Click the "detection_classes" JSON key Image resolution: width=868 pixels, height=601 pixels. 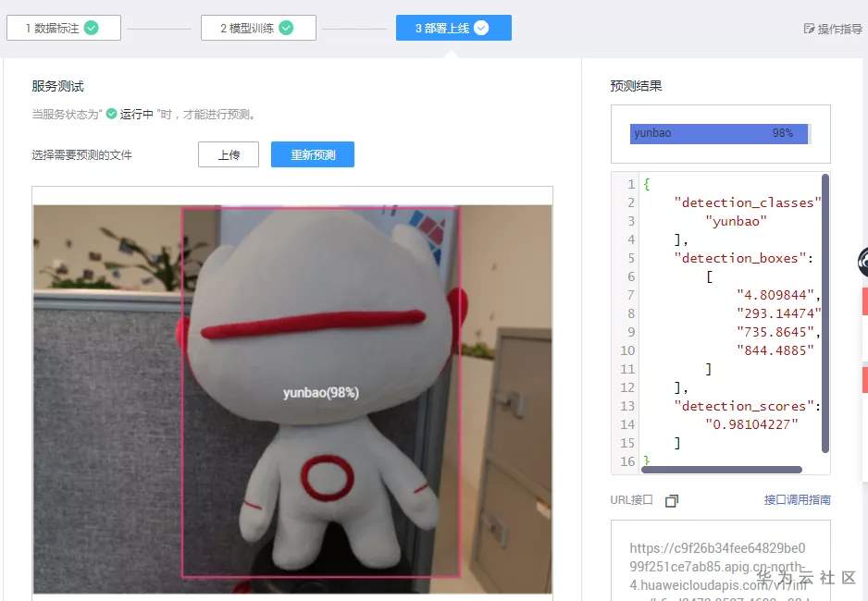click(747, 202)
